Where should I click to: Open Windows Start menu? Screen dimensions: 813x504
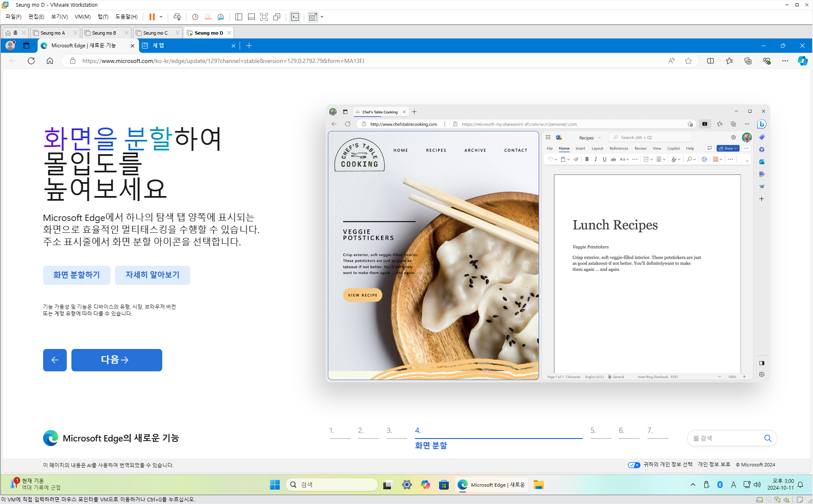click(x=275, y=485)
